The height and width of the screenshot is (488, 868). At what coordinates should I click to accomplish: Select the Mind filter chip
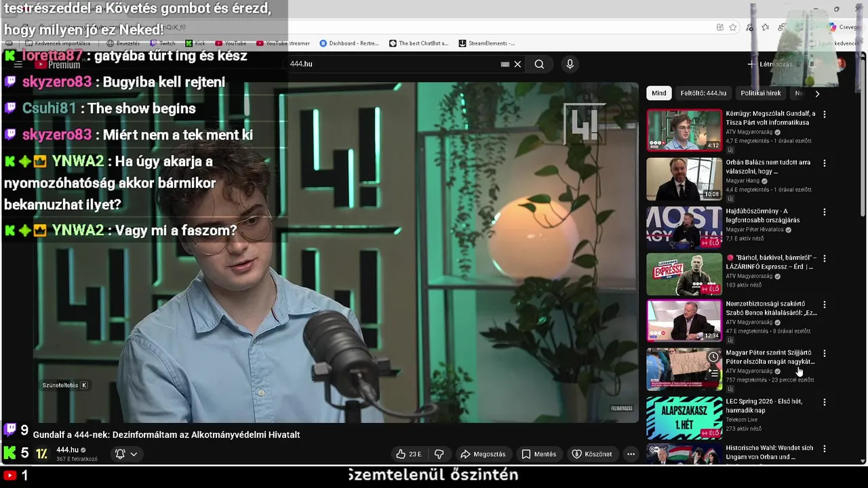point(659,94)
